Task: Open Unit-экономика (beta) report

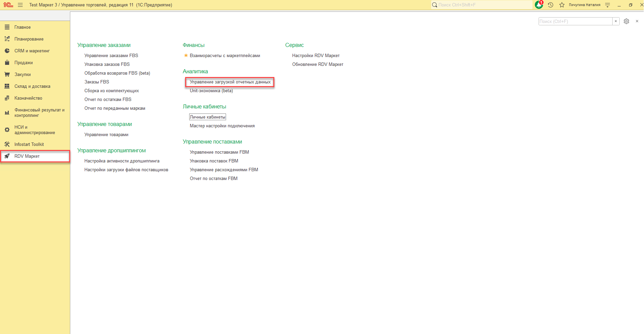Action: (x=211, y=91)
